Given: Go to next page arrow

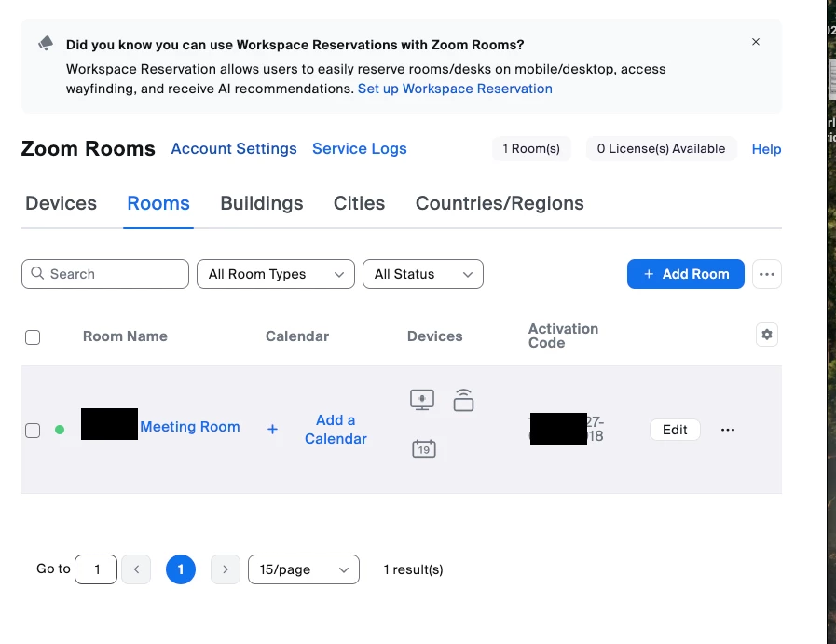Looking at the screenshot, I should click(226, 569).
